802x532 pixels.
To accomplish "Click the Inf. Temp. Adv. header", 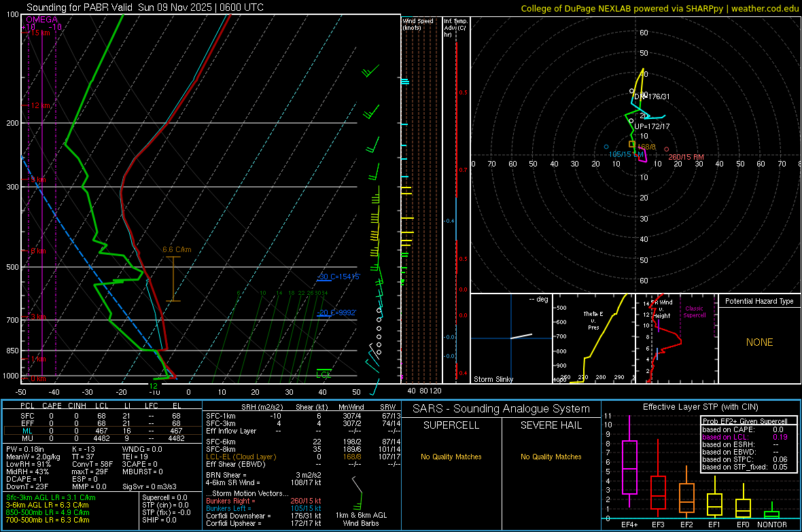I will [x=455, y=28].
